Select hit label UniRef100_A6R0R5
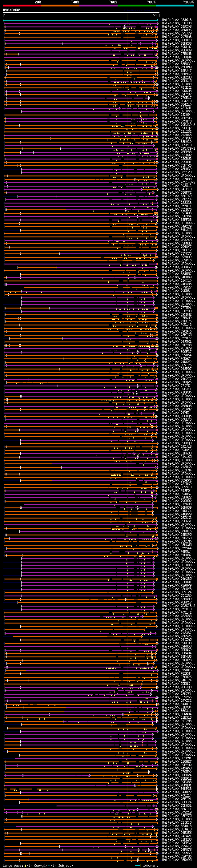Image resolution: width=197 pixels, height=868 pixels. pyautogui.click(x=177, y=860)
